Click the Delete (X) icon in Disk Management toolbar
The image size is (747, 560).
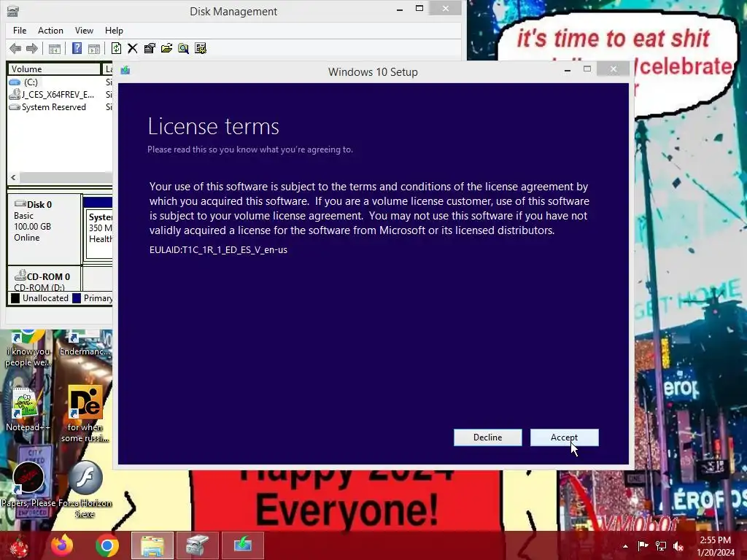tap(133, 48)
